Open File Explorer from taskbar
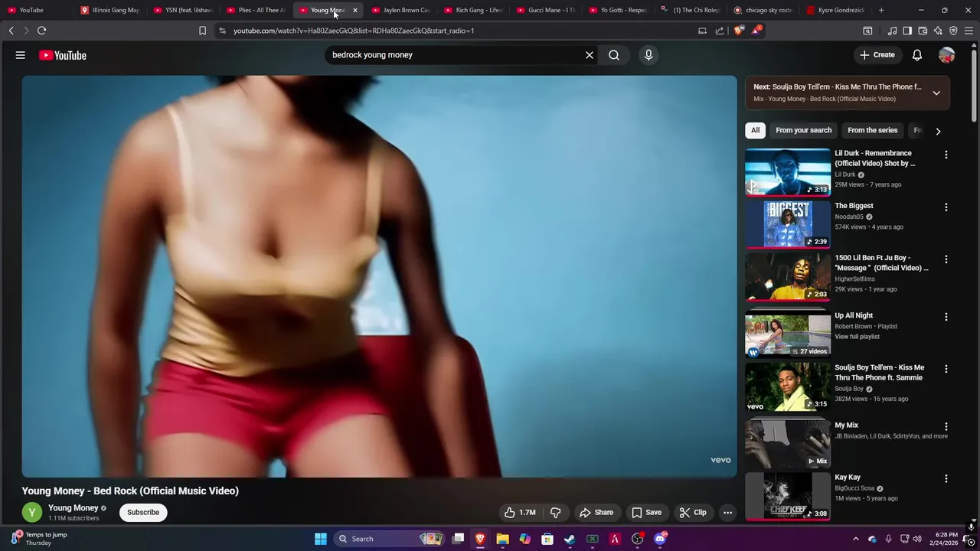 point(502,539)
